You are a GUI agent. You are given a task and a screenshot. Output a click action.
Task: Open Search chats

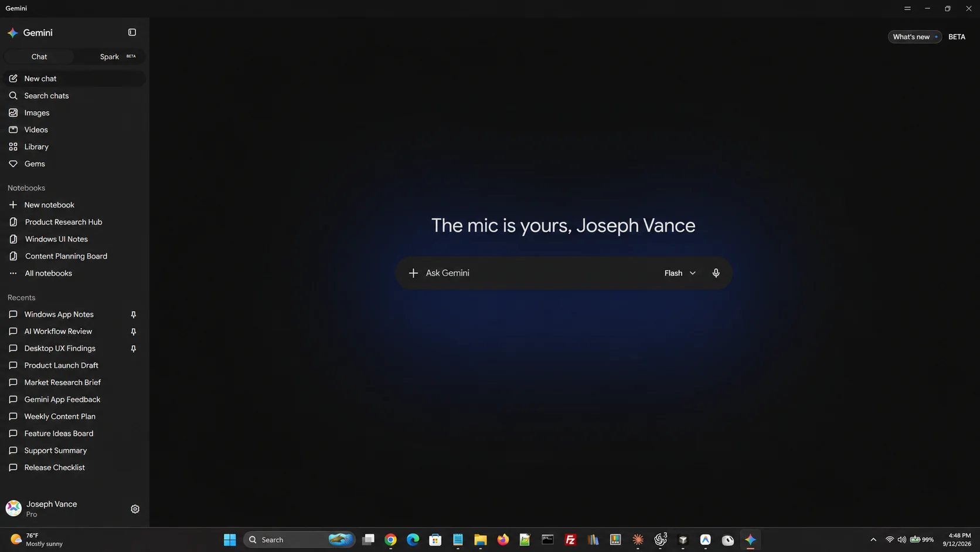tap(74, 96)
